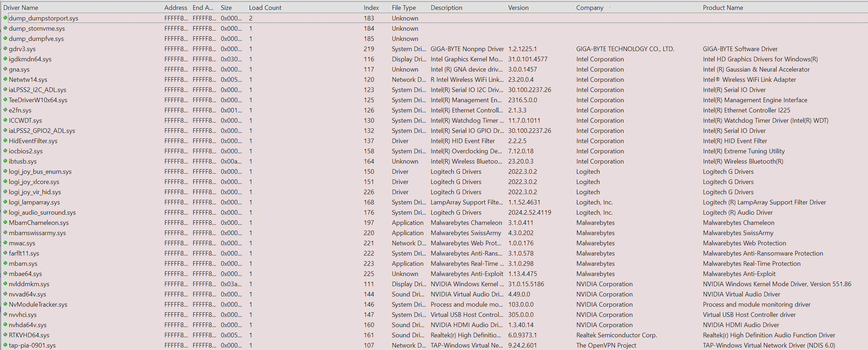Select The OpenVPN Project company cell
This screenshot has height=350, width=868.
606,345
